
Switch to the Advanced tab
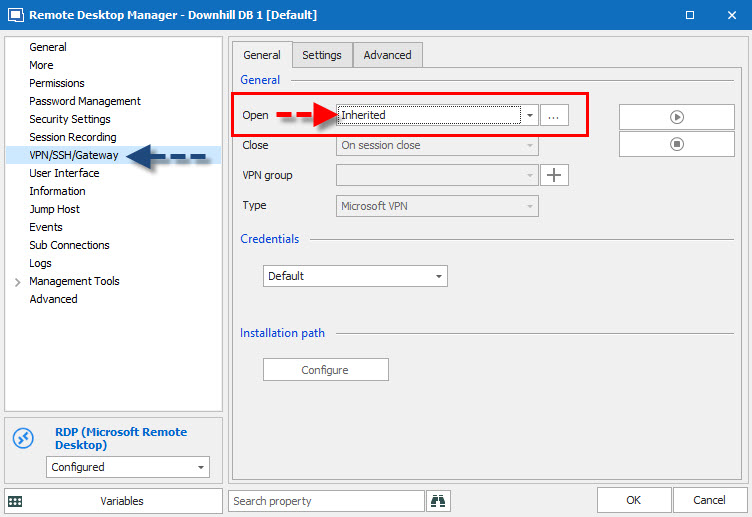[x=388, y=55]
